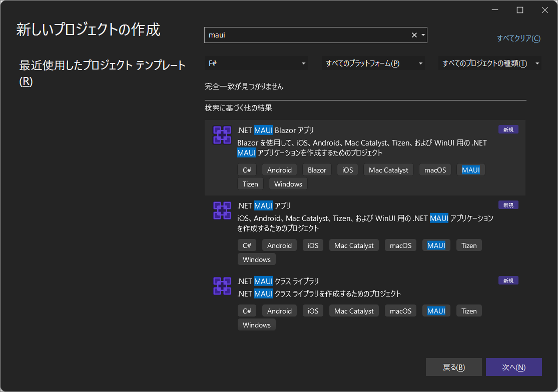Image resolution: width=558 pixels, height=392 pixels.
Task: Click the すべてクリア link
Action: click(518, 38)
